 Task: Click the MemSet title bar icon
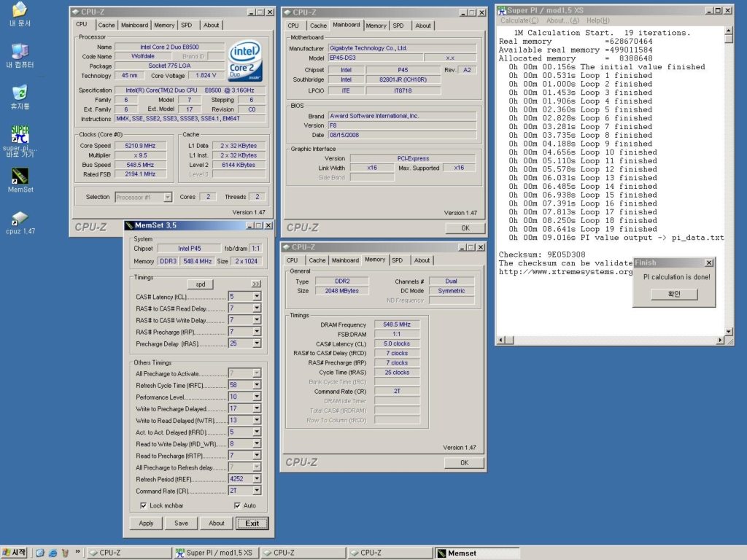(x=129, y=225)
